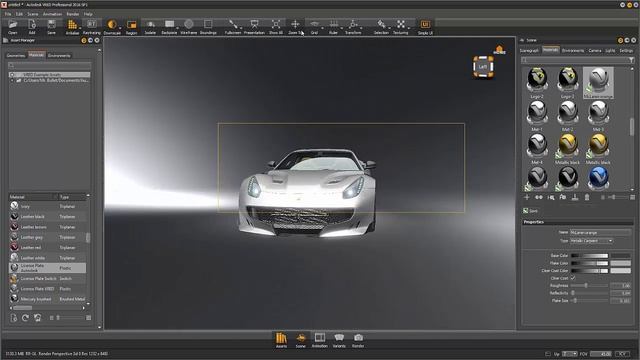The image size is (640, 360).
Task: Click the Presentation mode icon
Action: coord(254,24)
